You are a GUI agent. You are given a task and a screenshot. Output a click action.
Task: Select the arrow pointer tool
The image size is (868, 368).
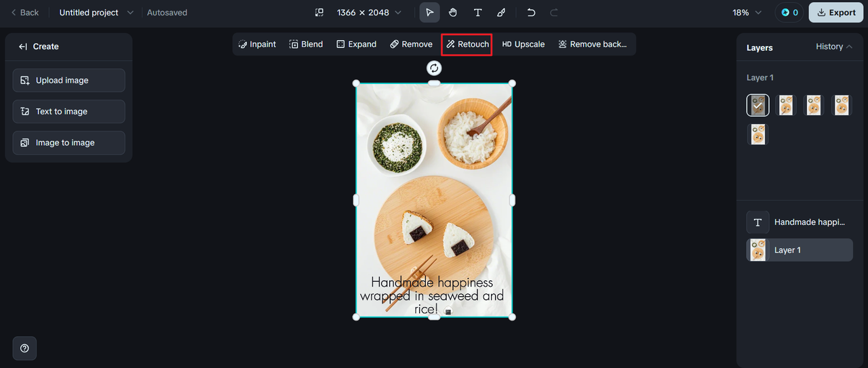(x=429, y=12)
